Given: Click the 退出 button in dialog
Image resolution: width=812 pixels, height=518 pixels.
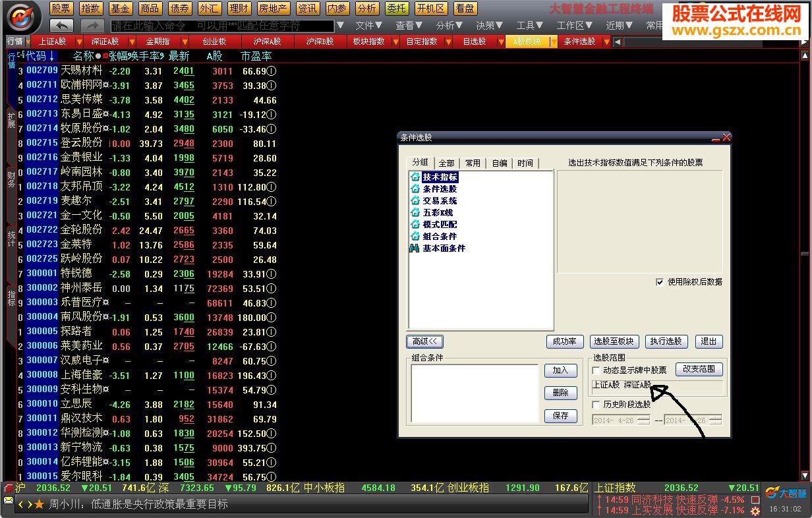Looking at the screenshot, I should [709, 341].
